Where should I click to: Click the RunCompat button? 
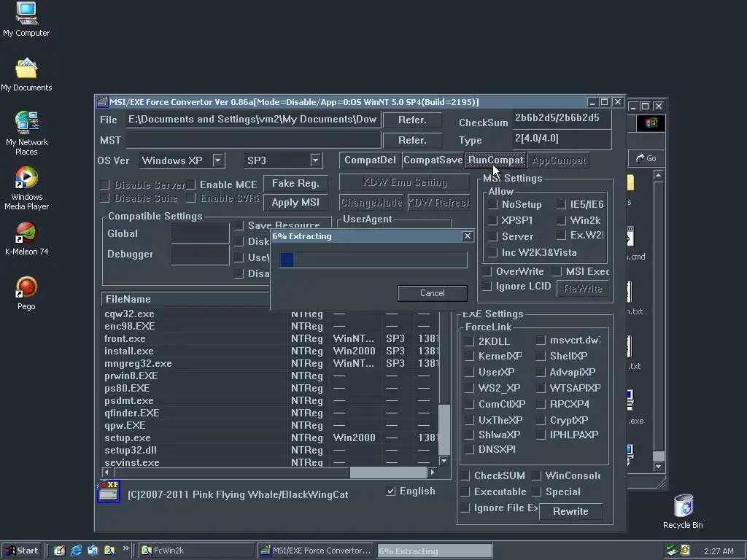click(496, 160)
